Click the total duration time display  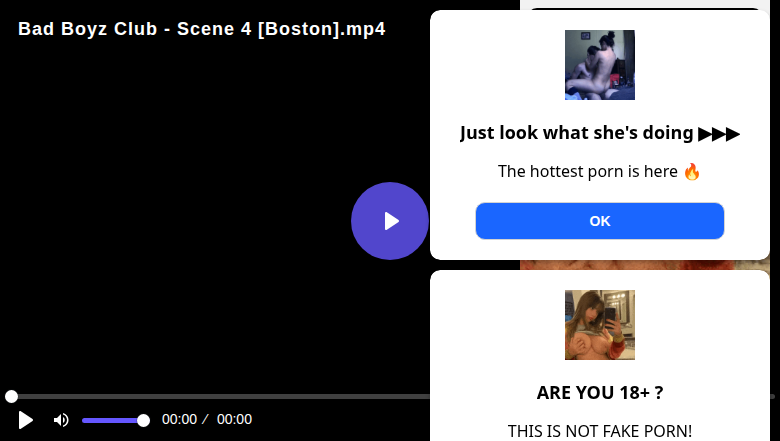(x=234, y=420)
